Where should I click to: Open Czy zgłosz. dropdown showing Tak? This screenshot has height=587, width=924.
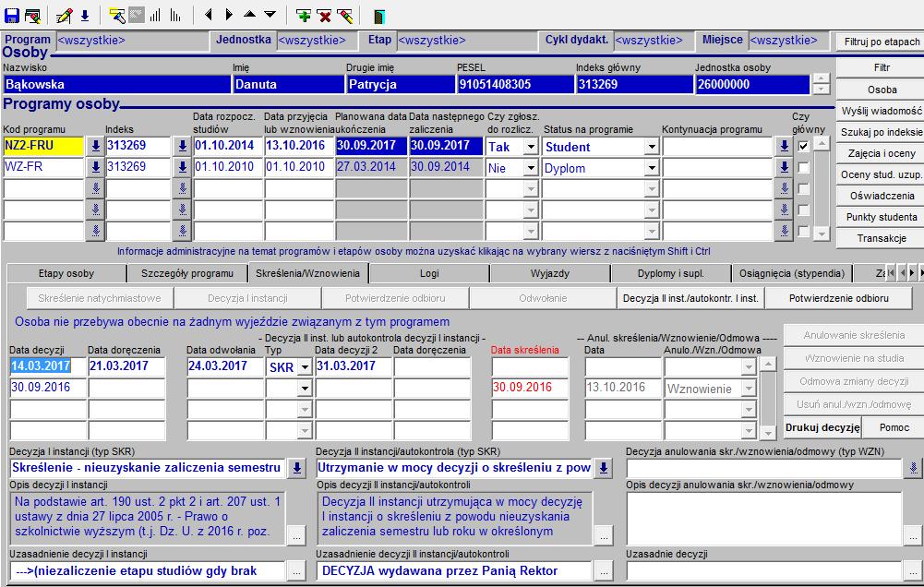(x=531, y=147)
